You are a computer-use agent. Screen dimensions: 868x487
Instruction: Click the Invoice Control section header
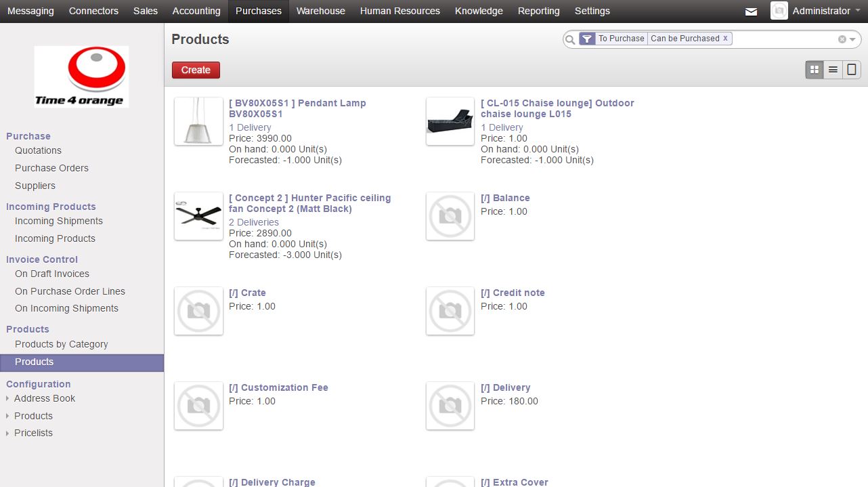(42, 259)
